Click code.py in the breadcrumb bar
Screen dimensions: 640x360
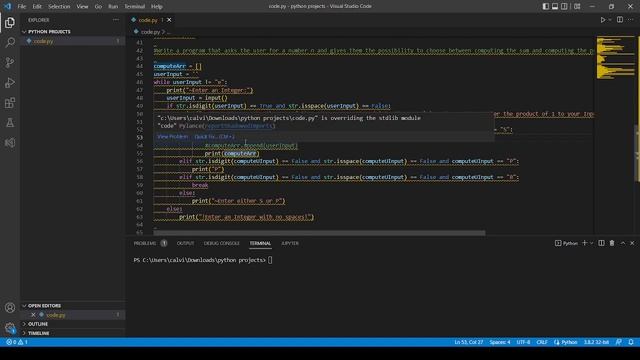pyautogui.click(x=150, y=31)
